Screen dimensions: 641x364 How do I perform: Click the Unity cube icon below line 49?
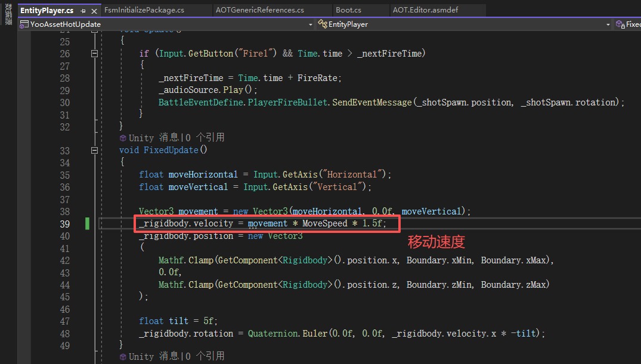click(123, 357)
